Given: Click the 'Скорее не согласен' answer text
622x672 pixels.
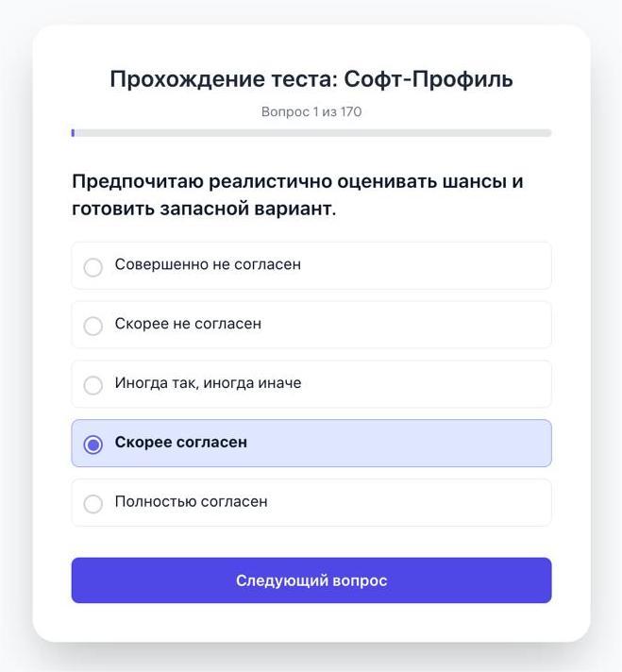Looking at the screenshot, I should 188,324.
